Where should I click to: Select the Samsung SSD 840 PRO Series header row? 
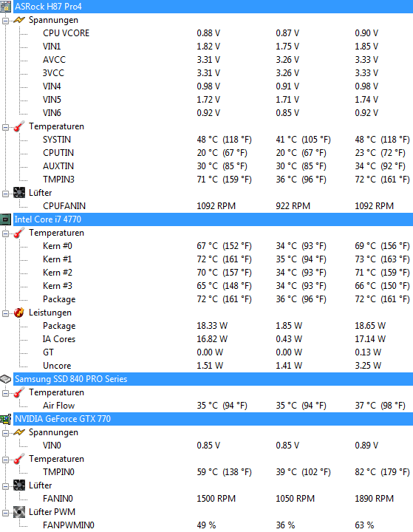coord(213,379)
